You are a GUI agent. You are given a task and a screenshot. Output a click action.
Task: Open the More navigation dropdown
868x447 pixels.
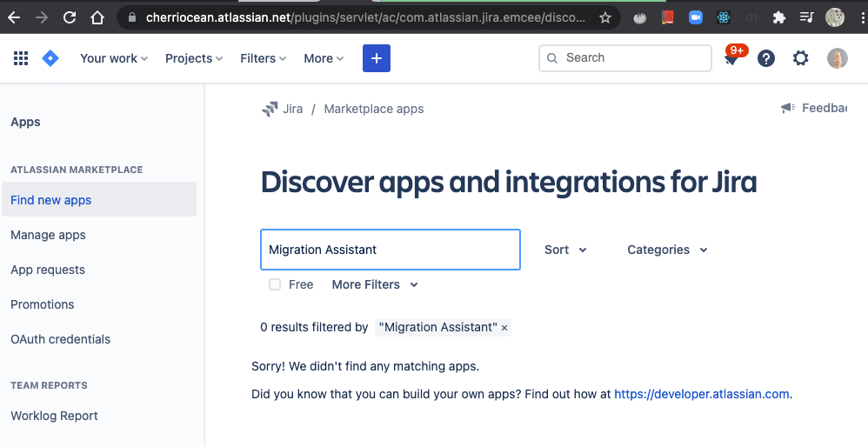324,58
